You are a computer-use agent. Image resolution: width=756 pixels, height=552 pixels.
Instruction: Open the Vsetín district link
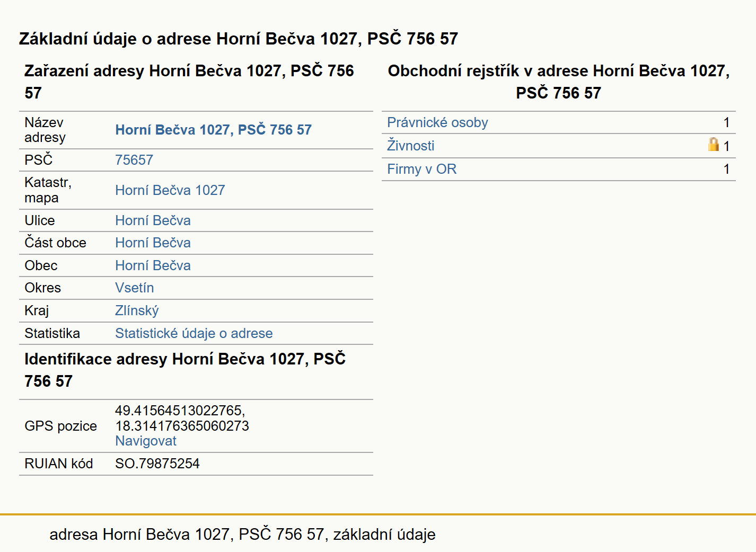[135, 288]
